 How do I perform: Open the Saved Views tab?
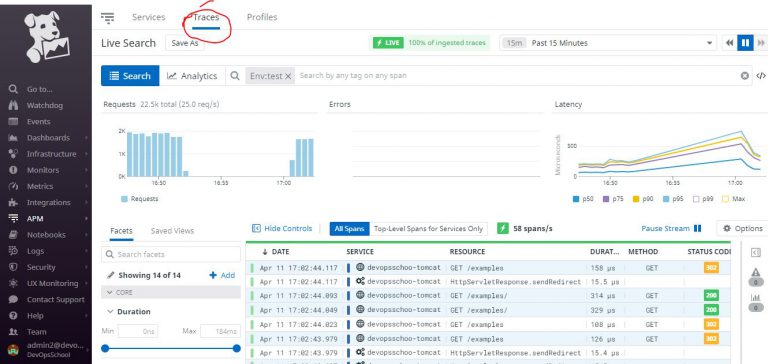[x=172, y=231]
